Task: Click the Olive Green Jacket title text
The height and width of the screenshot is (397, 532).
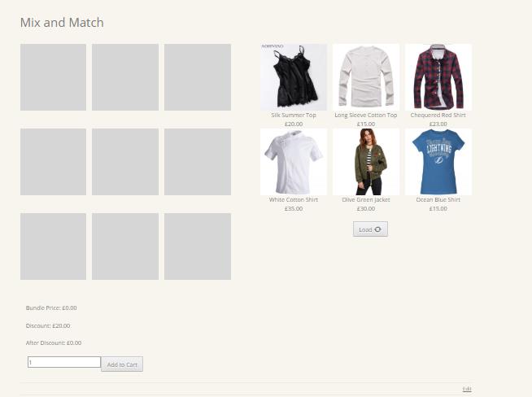Action: pyautogui.click(x=366, y=199)
